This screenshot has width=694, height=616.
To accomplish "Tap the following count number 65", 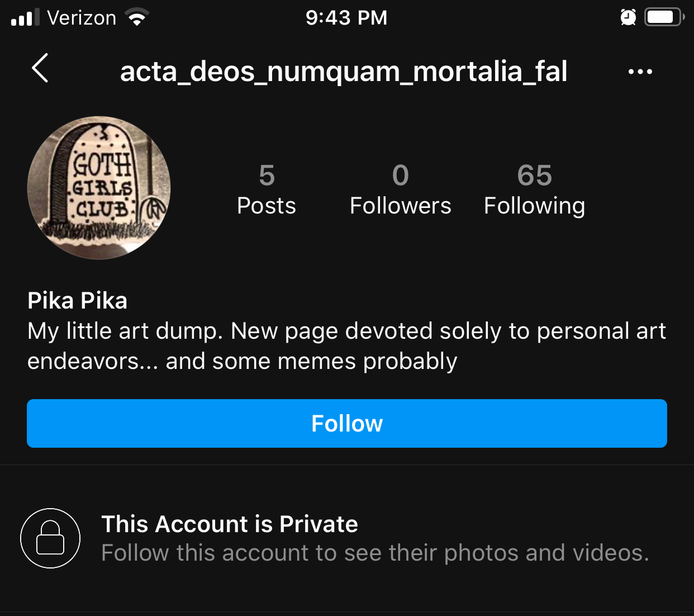I will pos(534,175).
